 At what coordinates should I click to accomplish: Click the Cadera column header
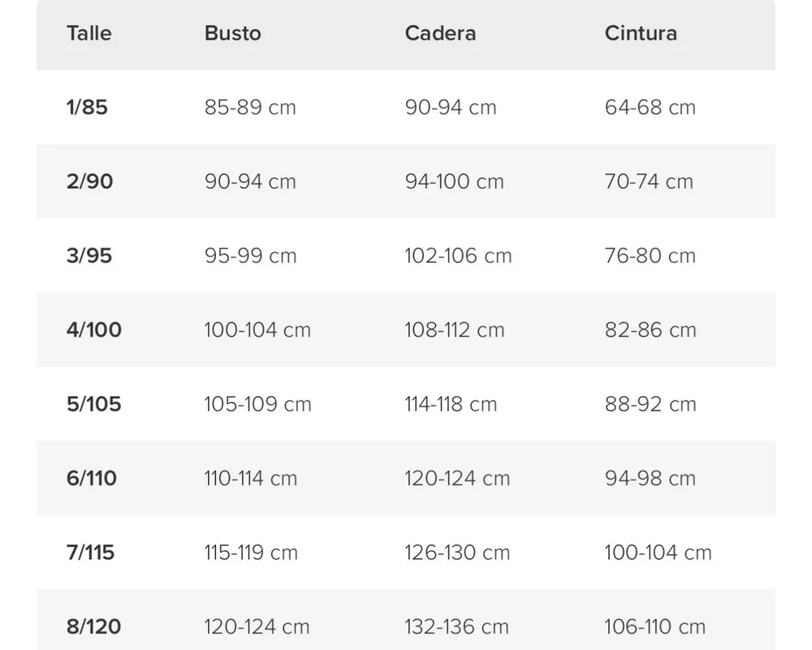(440, 33)
